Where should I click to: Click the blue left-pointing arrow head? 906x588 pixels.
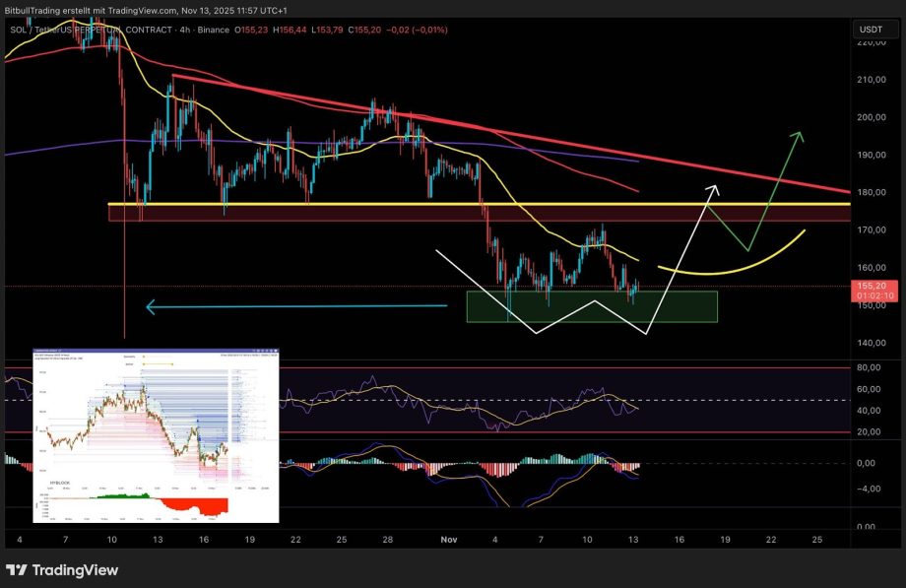click(x=151, y=307)
